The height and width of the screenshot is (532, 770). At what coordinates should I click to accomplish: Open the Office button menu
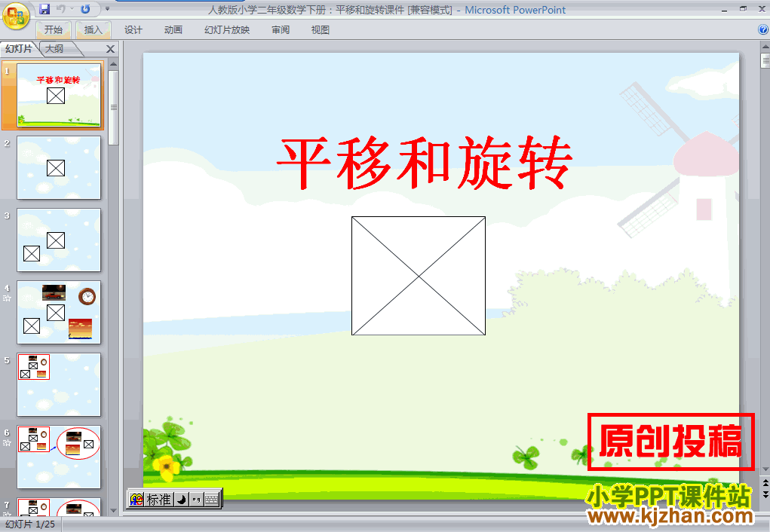pos(16,16)
